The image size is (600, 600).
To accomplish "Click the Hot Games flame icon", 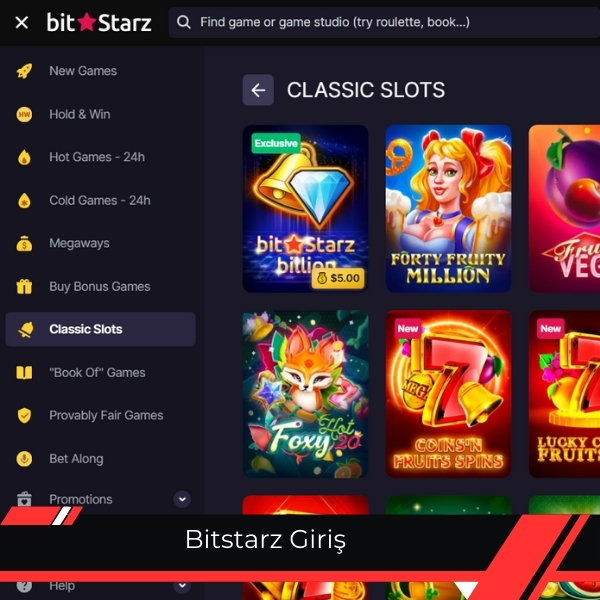I will coord(24,157).
